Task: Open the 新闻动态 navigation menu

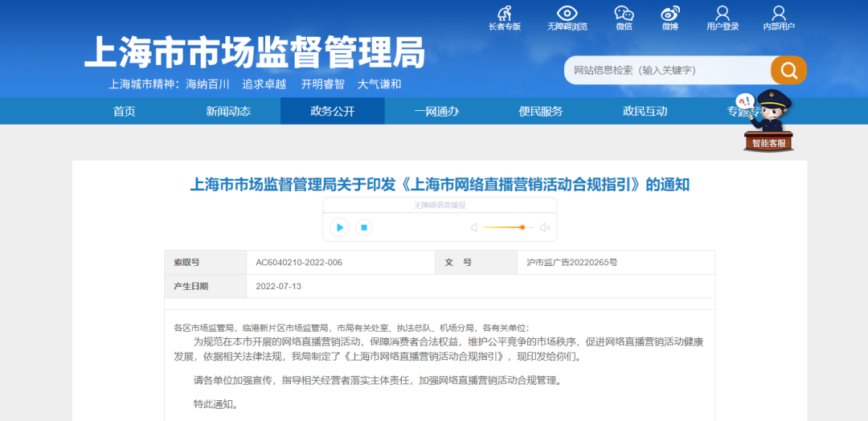Action: click(228, 111)
